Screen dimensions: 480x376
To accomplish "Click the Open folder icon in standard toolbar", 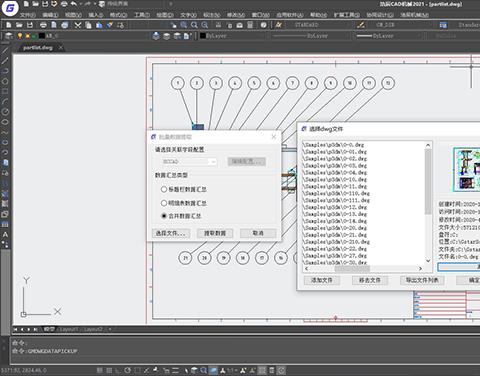I will tap(19, 25).
